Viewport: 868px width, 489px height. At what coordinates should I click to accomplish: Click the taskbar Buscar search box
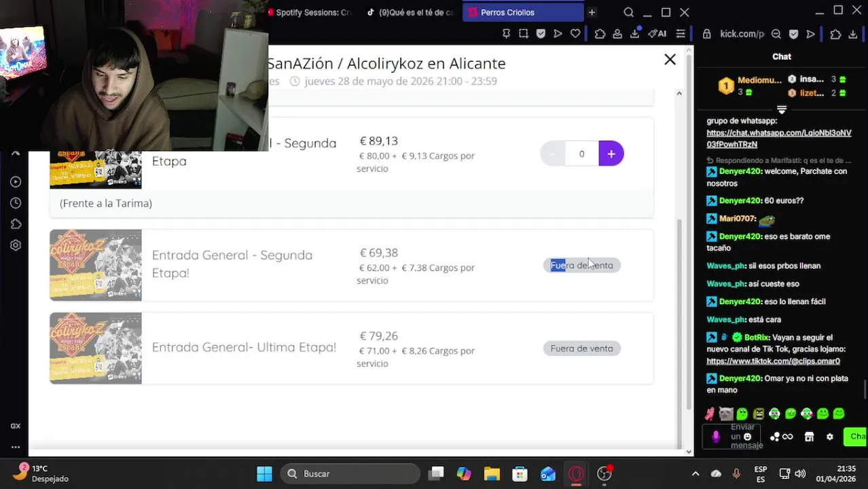pos(350,473)
